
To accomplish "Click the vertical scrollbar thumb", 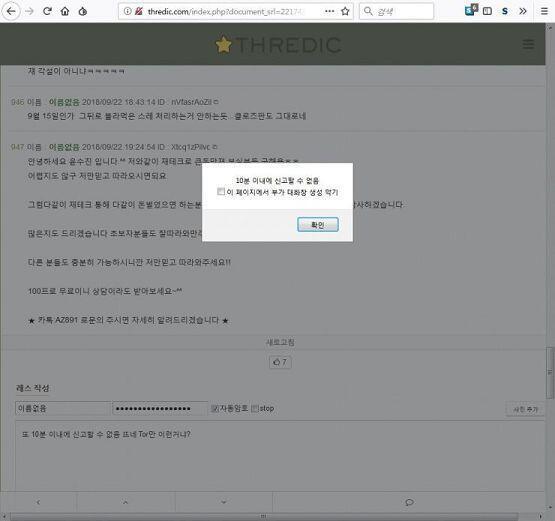I will click(550, 372).
